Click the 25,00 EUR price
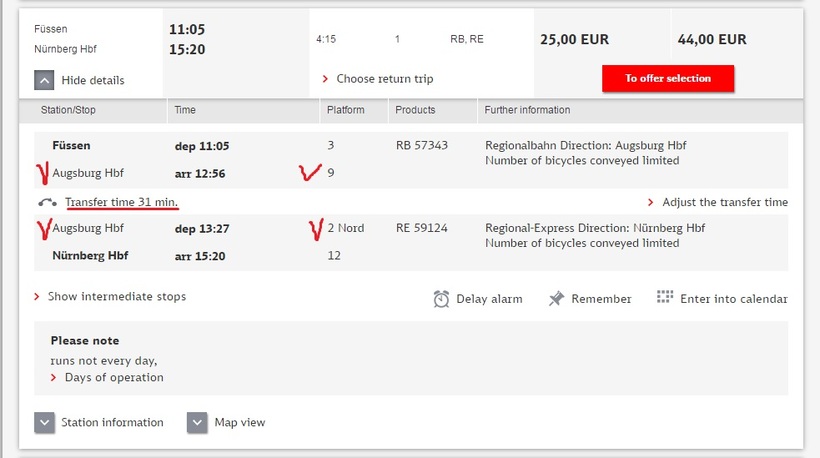This screenshot has width=820, height=458. [574, 40]
